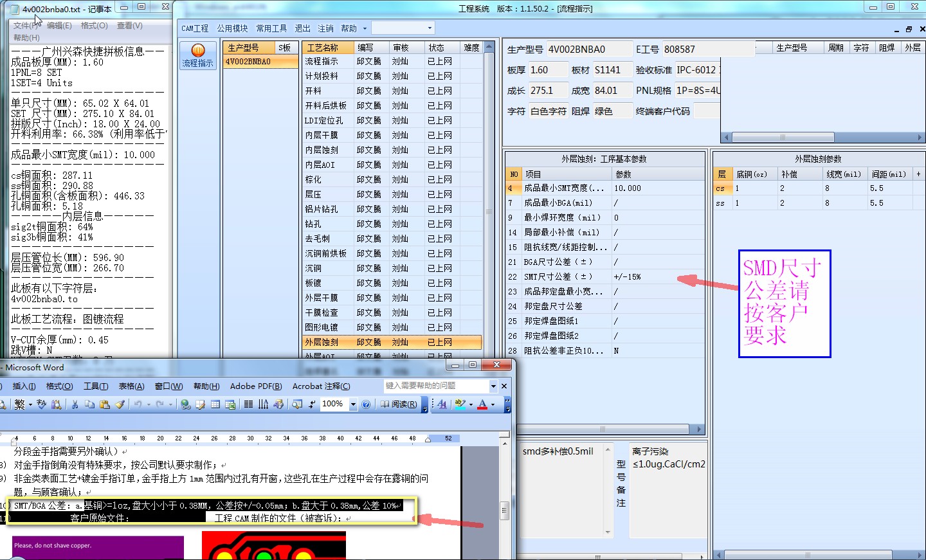Open the CAM工程 menu

point(195,28)
